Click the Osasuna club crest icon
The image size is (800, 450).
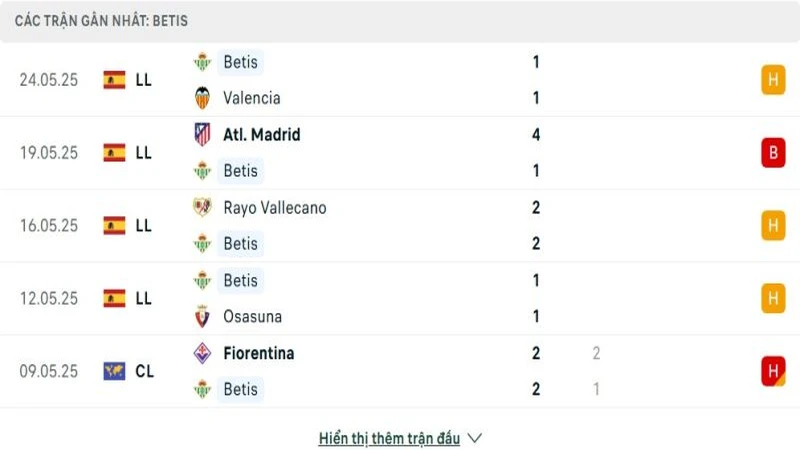(x=202, y=316)
